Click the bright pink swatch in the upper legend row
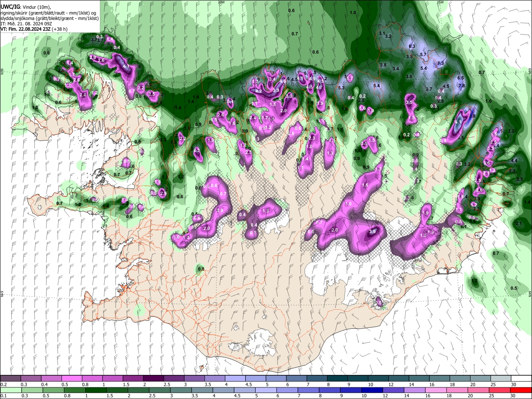This screenshot has height=399, width=532. pyautogui.click(x=71, y=379)
